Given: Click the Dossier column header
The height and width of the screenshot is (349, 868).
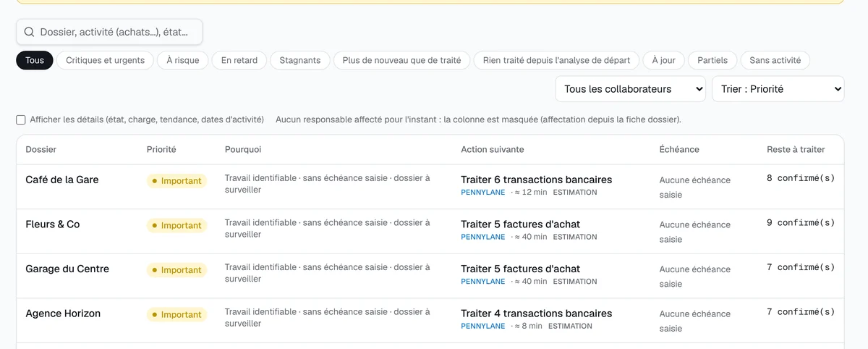Looking at the screenshot, I should point(41,149).
